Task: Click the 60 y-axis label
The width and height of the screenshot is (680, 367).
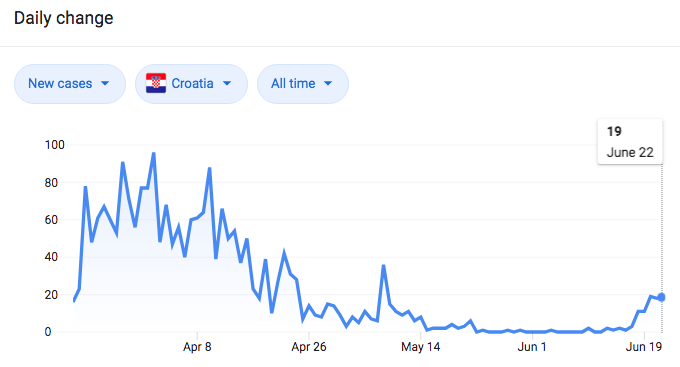Action: pos(51,220)
